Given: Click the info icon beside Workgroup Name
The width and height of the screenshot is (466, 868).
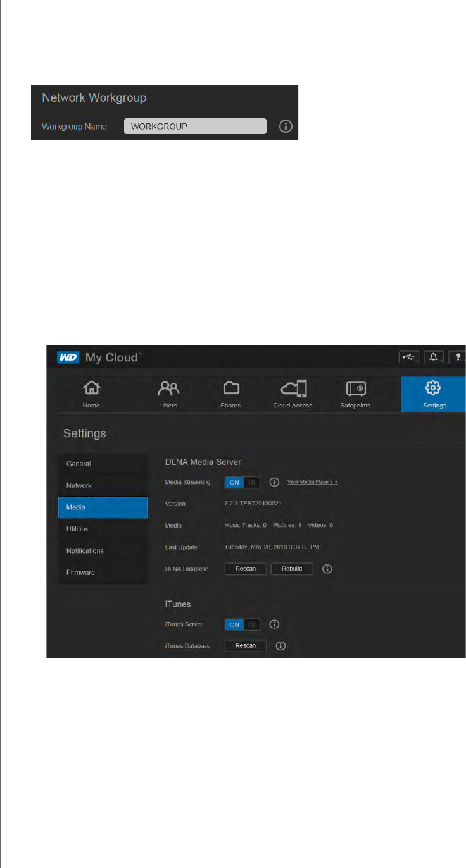Looking at the screenshot, I should 286,127.
